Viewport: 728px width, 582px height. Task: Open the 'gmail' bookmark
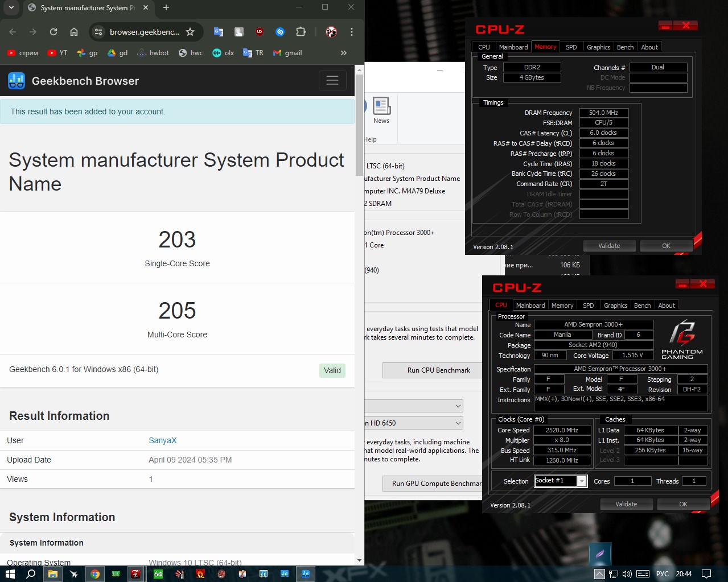point(287,53)
